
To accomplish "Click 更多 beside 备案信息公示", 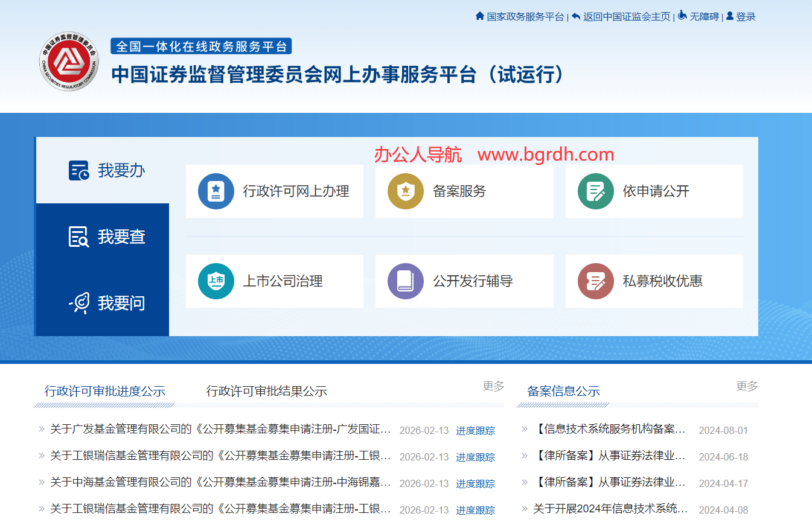I will [x=747, y=386].
